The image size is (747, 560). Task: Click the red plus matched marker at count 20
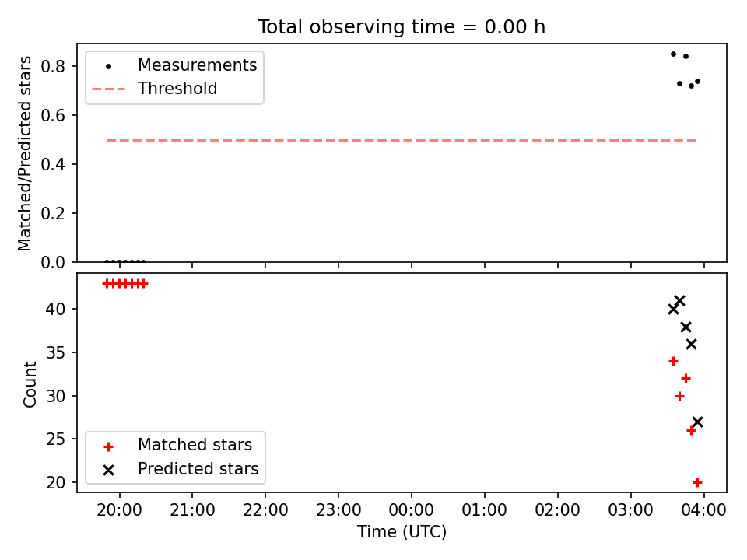tap(697, 483)
